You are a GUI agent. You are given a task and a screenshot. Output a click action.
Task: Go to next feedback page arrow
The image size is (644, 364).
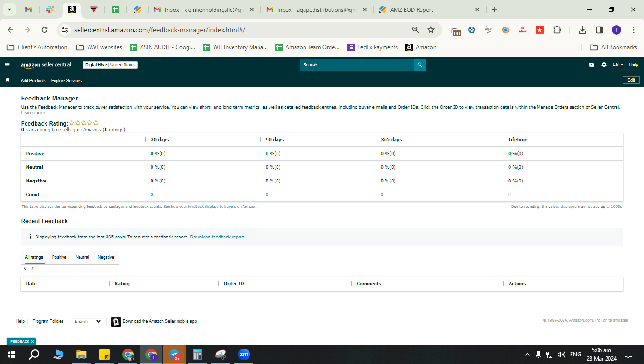click(x=32, y=268)
